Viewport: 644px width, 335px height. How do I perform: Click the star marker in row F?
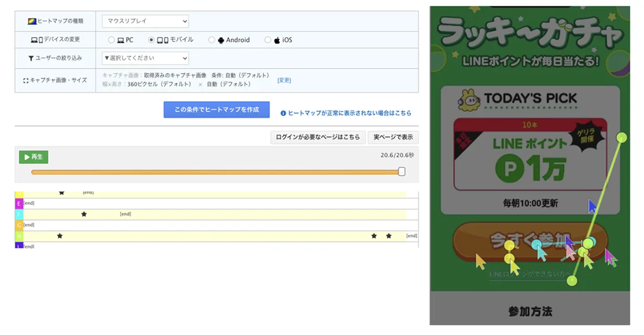(84, 214)
